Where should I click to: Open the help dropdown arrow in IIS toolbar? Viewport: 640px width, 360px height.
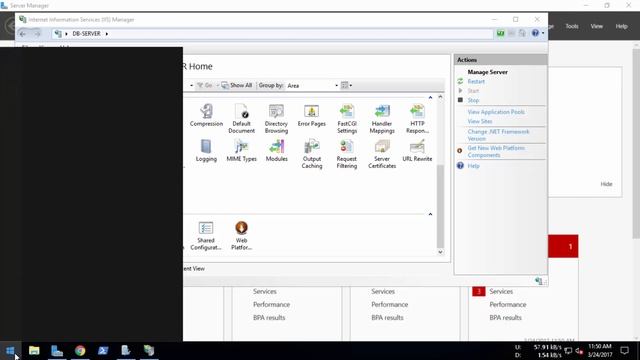tap(543, 33)
